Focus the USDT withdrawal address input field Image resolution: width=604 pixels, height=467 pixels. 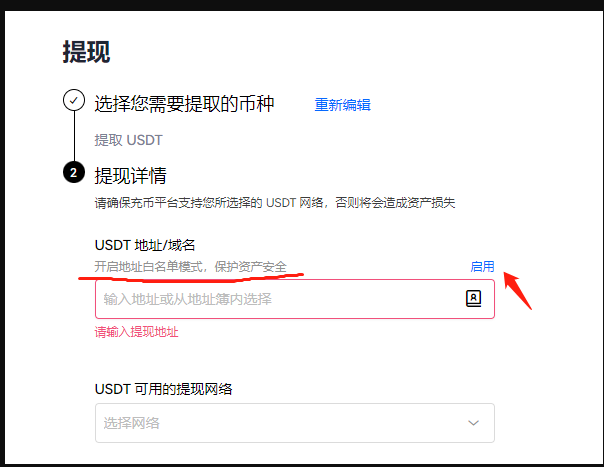coord(295,299)
